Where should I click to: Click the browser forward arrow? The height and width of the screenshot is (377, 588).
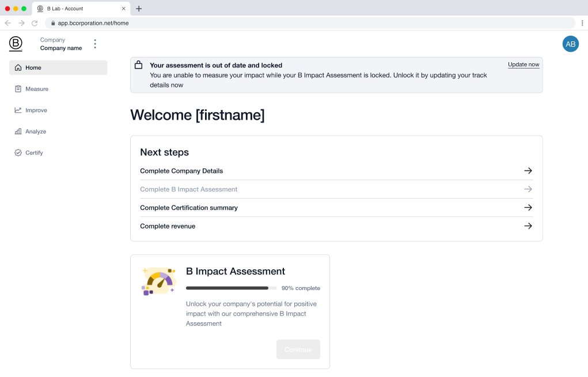[21, 23]
